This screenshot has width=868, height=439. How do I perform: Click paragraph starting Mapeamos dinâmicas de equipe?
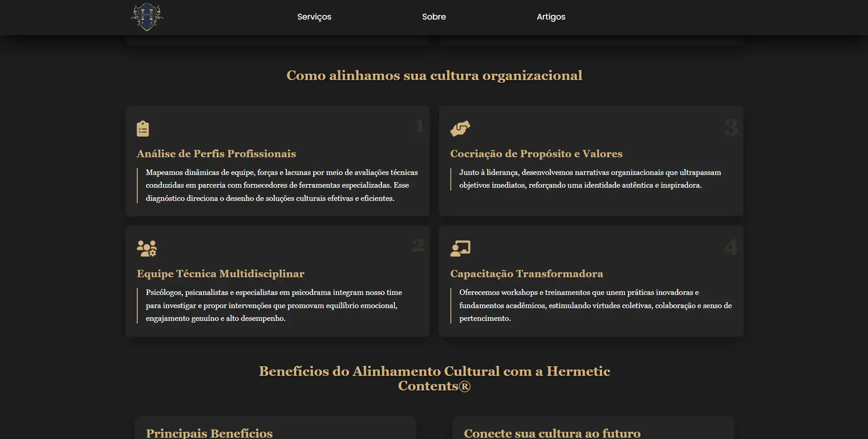(x=282, y=185)
